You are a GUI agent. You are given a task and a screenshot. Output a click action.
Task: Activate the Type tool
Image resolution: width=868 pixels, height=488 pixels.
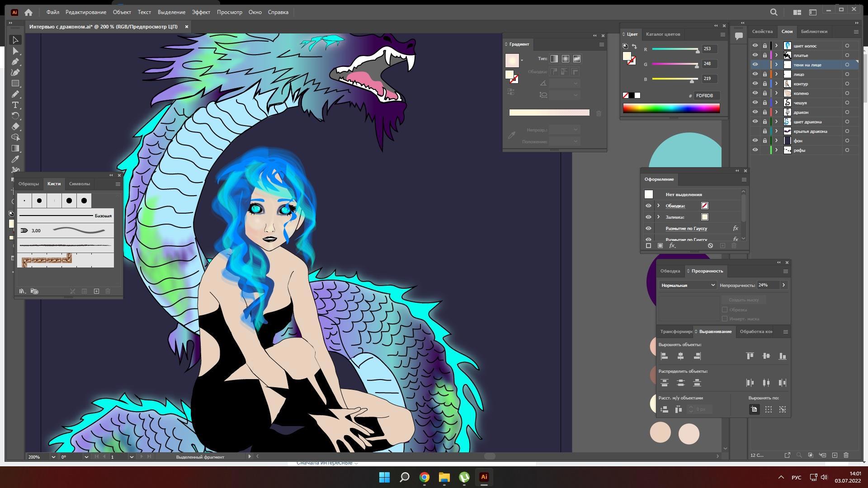point(15,105)
